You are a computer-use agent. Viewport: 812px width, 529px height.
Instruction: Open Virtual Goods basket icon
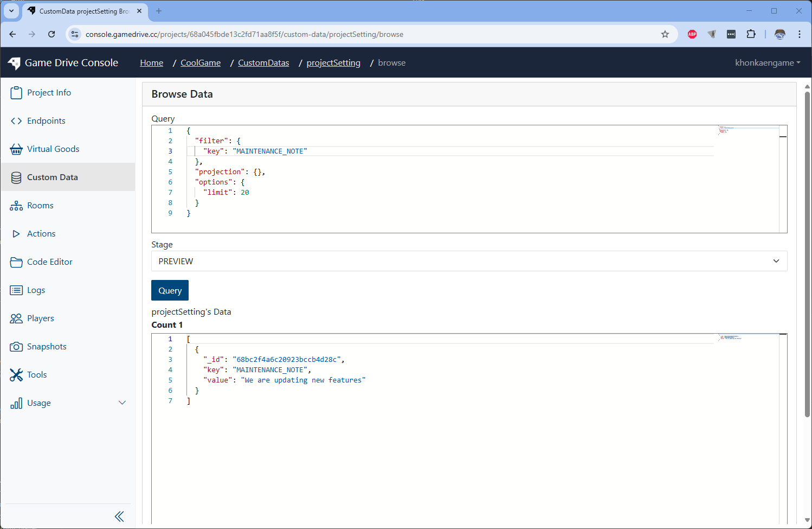click(16, 149)
